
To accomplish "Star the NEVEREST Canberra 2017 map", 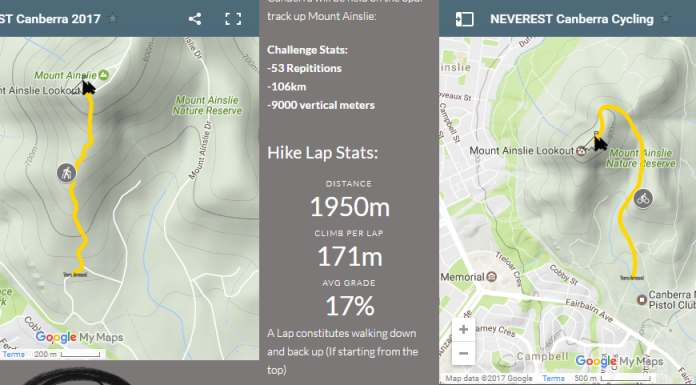I will [113, 19].
